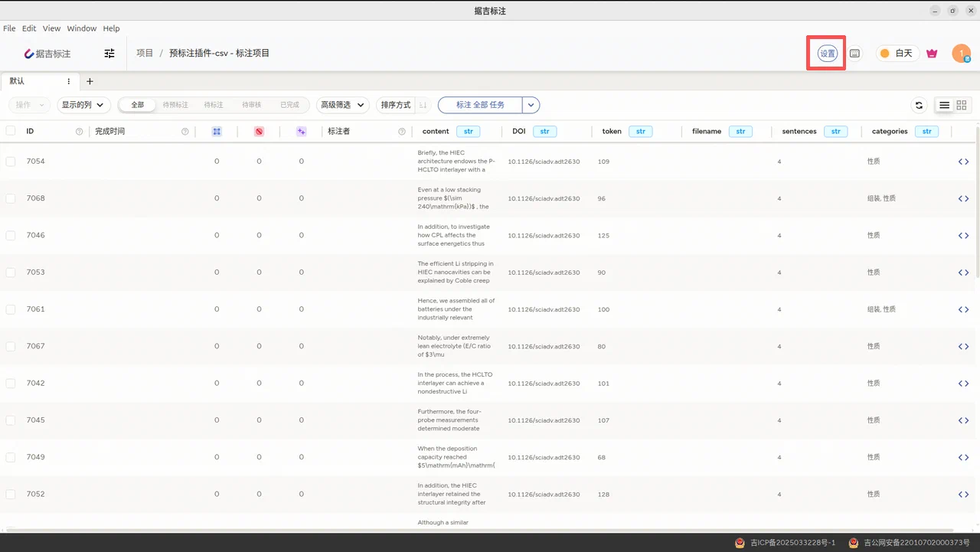Switch to list view layout
The image size is (980, 552).
[945, 105]
